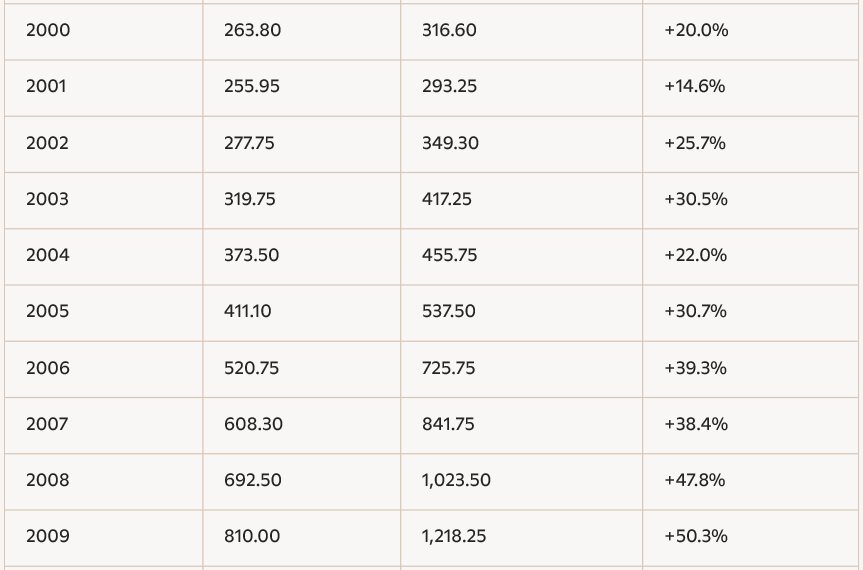Select the +30.5% percentage cell
863x570 pixels.
pyautogui.click(x=696, y=199)
